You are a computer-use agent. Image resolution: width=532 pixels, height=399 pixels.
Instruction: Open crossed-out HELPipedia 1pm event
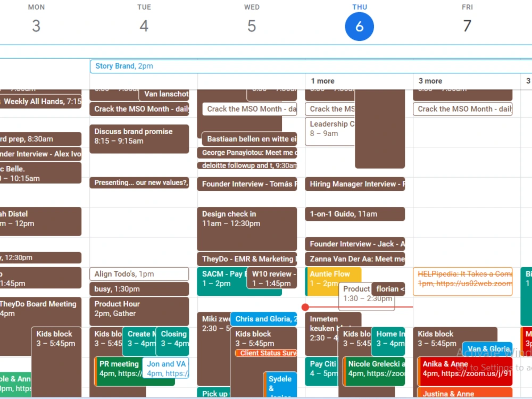click(x=463, y=281)
